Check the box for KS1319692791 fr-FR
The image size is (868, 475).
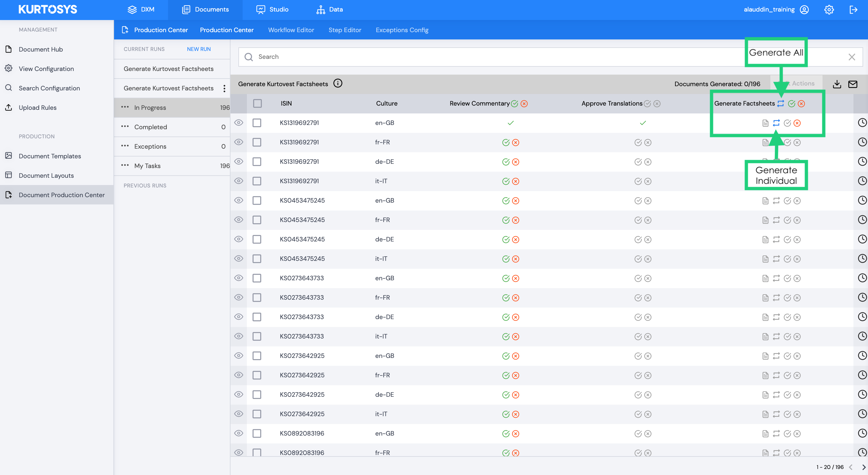[x=257, y=142]
